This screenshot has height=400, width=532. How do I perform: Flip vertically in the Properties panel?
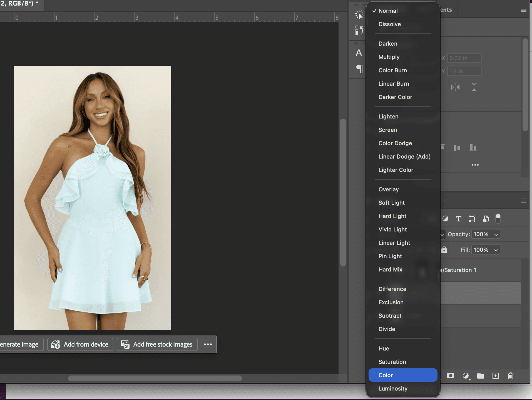pos(474,87)
